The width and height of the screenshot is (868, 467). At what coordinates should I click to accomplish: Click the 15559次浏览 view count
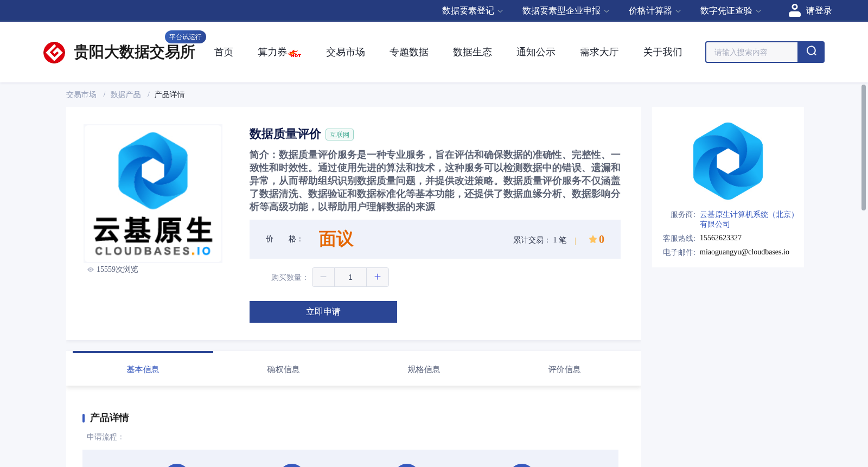[x=117, y=270]
